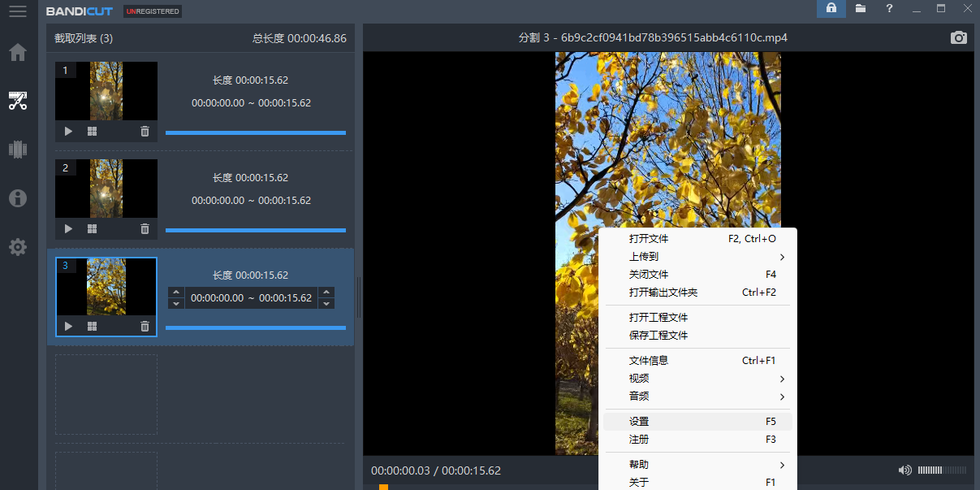980x490 pixels.
Task: Open the Settings gear in the sidebar
Action: [18, 247]
